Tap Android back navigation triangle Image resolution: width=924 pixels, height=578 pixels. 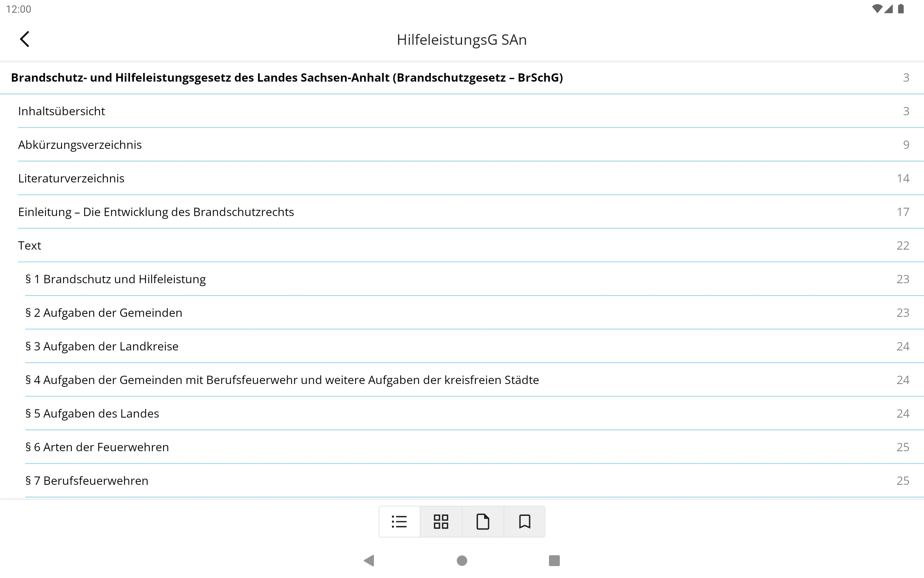coord(369,560)
